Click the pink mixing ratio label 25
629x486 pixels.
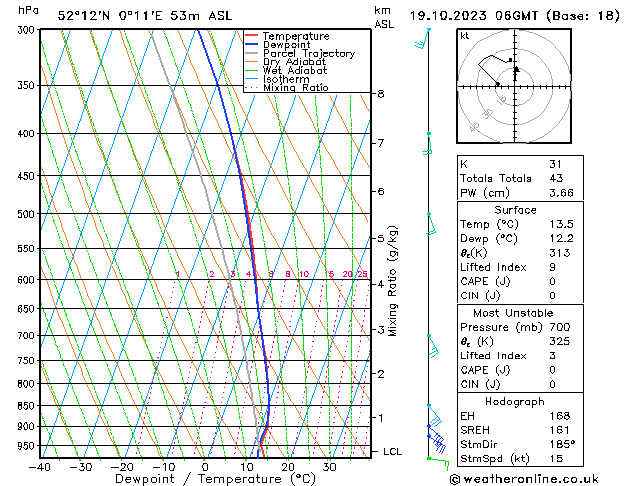(362, 274)
